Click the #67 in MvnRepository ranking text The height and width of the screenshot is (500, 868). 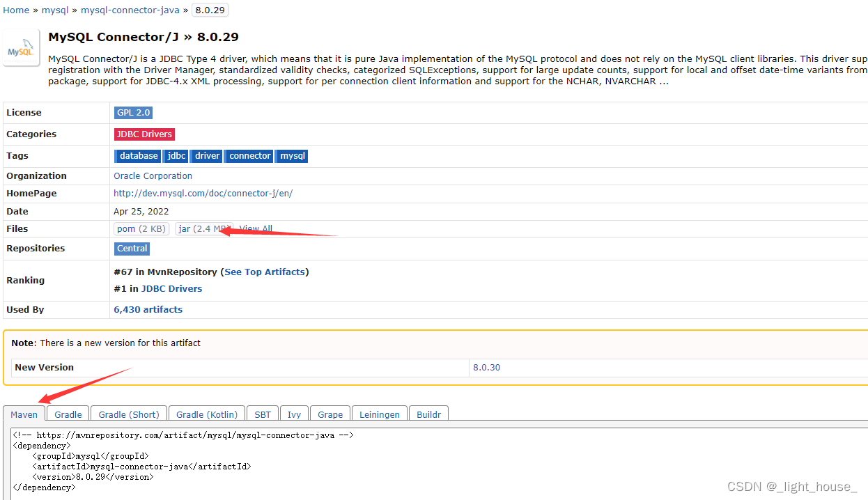tap(166, 272)
